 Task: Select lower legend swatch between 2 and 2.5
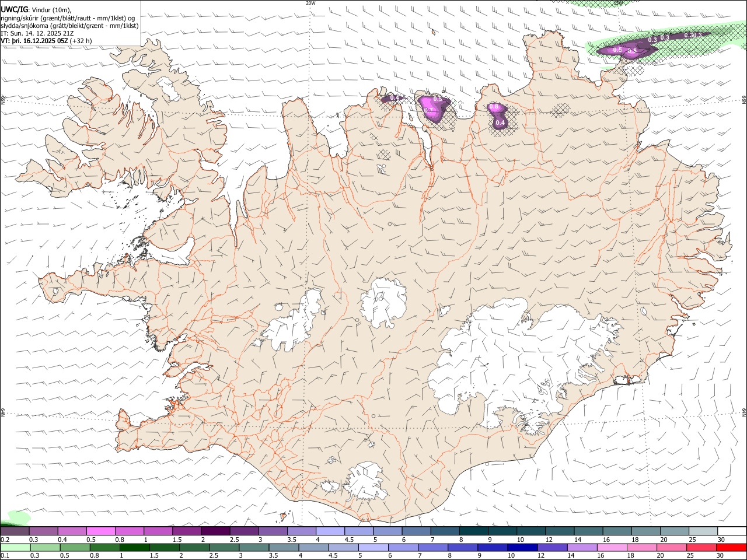click(194, 547)
